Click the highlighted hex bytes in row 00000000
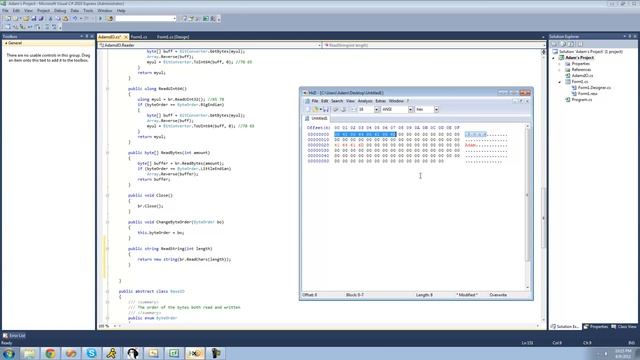The image size is (640, 360). coord(365,134)
